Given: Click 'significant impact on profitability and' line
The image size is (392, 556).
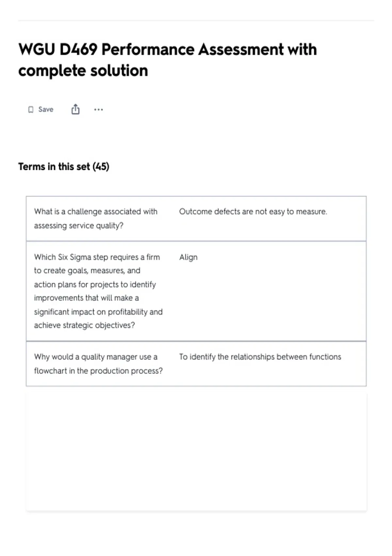Looking at the screenshot, I should coord(98,312).
